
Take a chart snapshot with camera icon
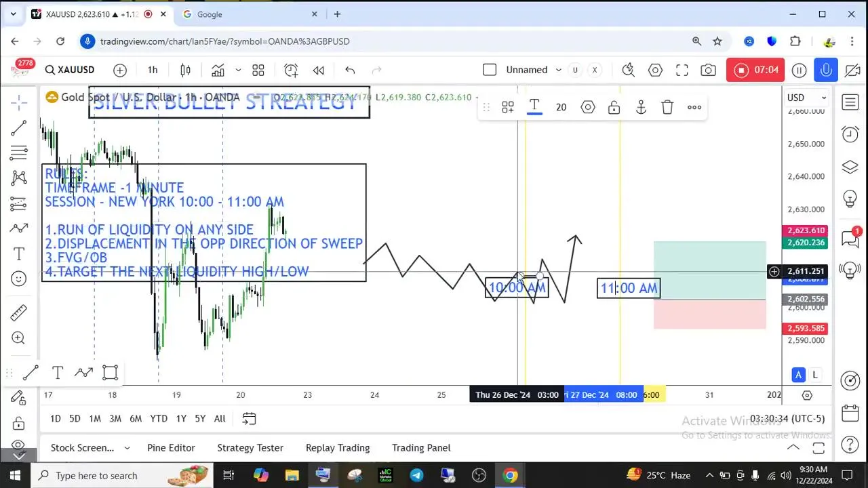(x=708, y=70)
